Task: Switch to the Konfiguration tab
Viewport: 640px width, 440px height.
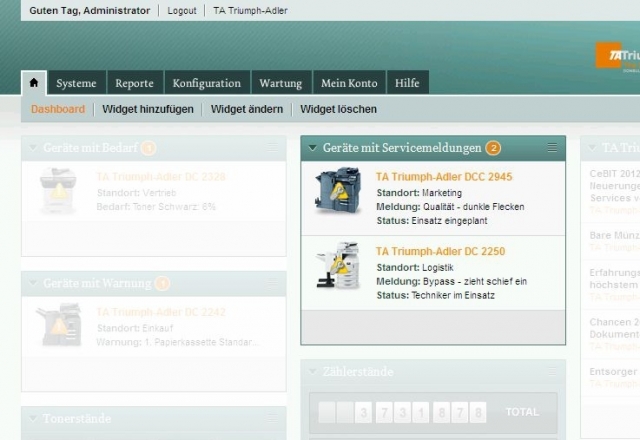Action: [207, 83]
